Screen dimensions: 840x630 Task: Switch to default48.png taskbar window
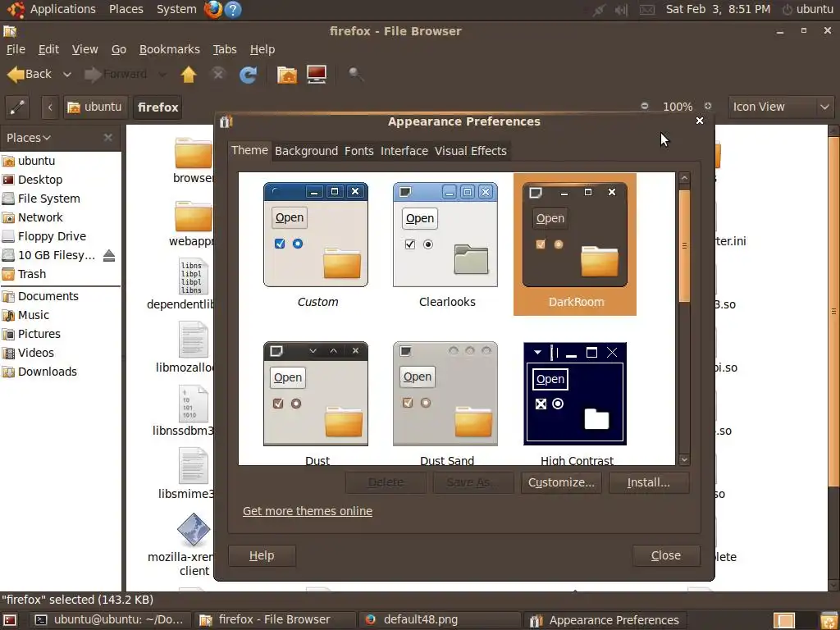440,620
